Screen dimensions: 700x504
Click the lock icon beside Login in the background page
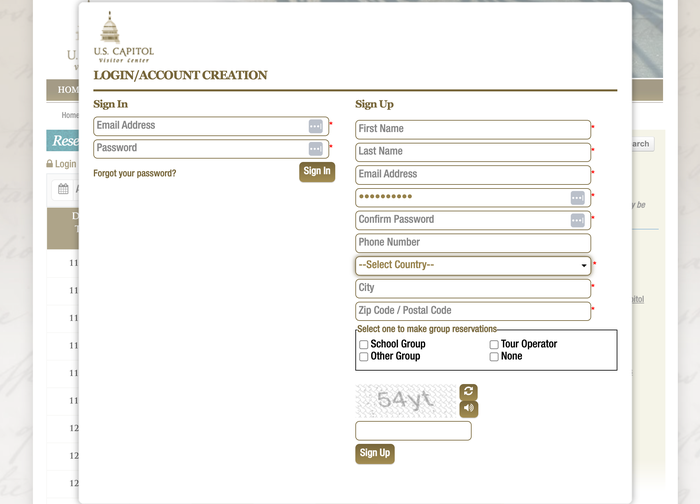pyautogui.click(x=50, y=164)
